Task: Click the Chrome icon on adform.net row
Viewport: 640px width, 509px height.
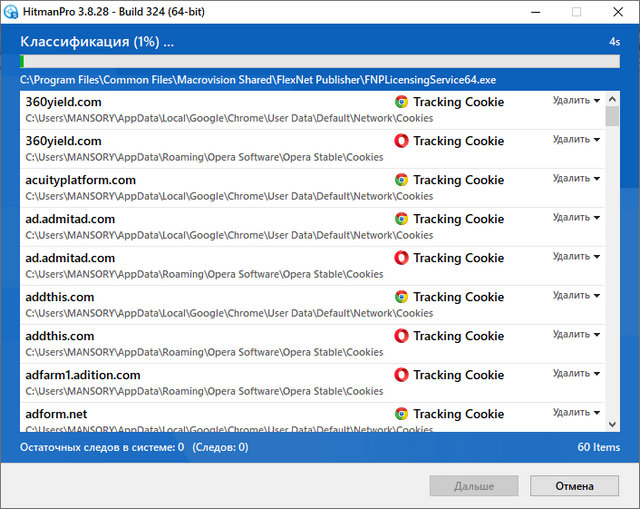Action: 401,414
